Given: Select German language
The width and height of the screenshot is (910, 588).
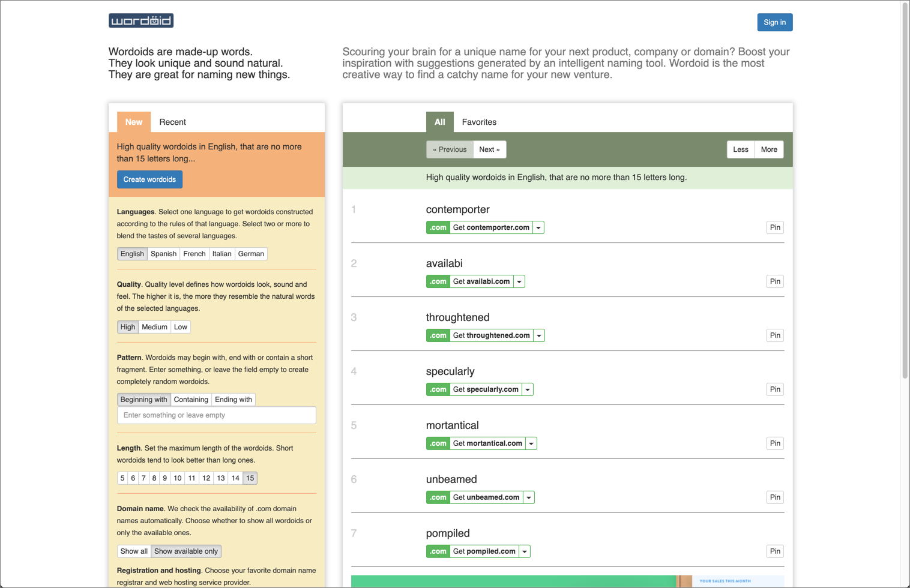Looking at the screenshot, I should click(251, 254).
